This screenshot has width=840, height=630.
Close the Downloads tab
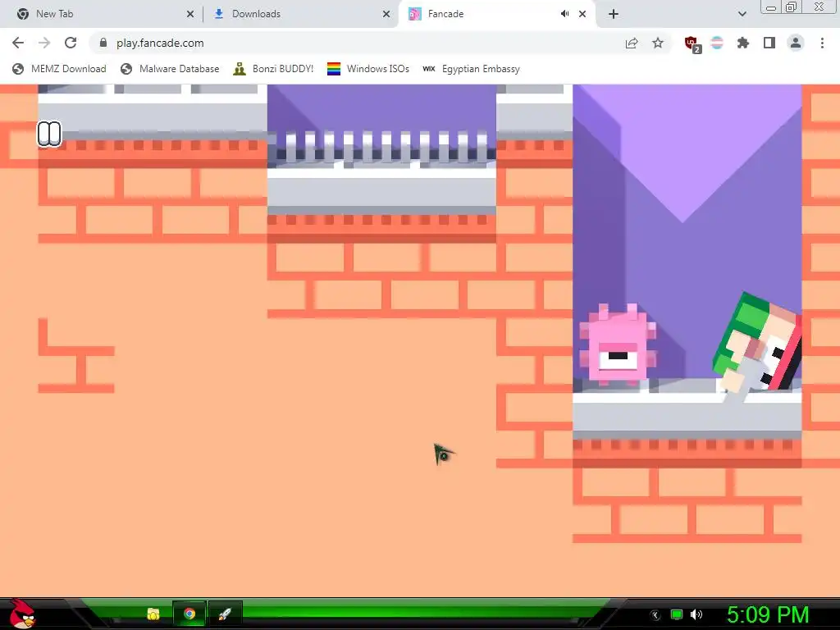(x=386, y=15)
